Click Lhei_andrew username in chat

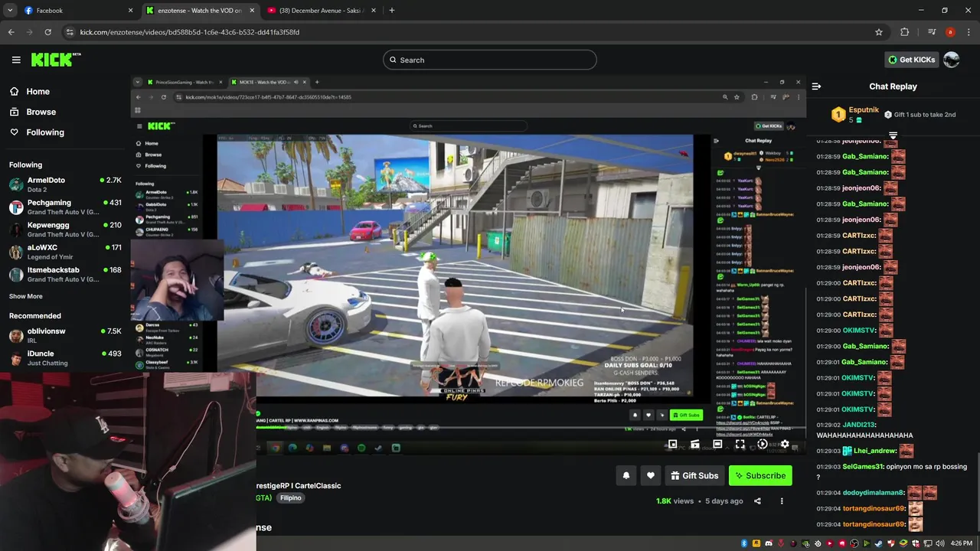(874, 451)
